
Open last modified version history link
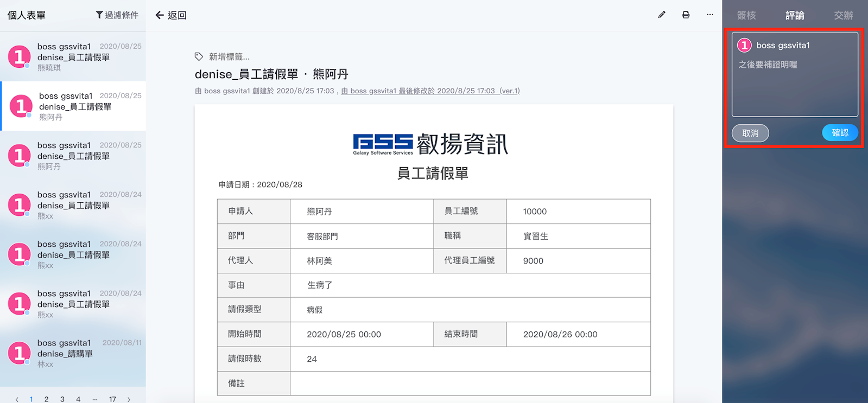(x=430, y=91)
